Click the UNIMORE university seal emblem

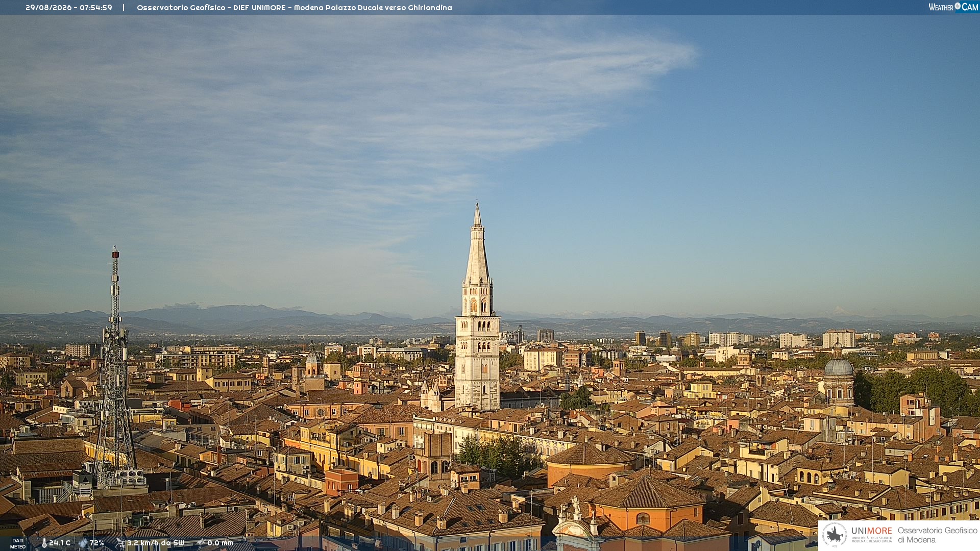pyautogui.click(x=835, y=535)
